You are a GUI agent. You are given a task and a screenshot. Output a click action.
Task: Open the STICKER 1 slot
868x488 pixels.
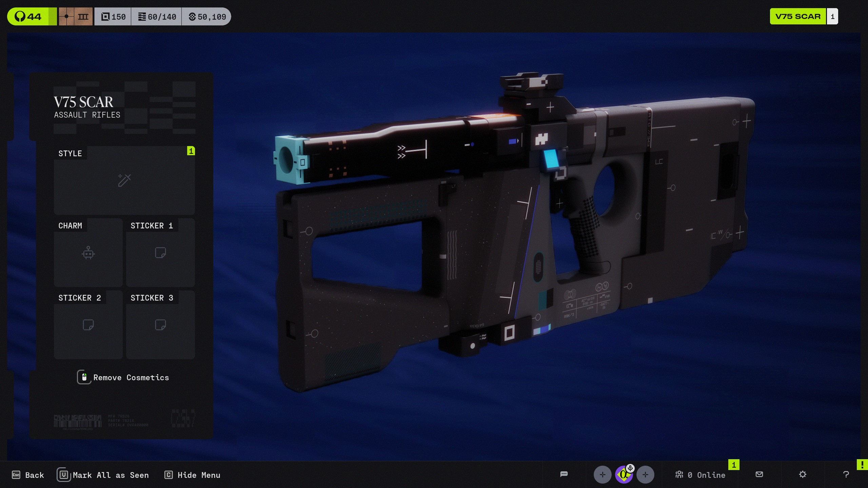(x=160, y=253)
